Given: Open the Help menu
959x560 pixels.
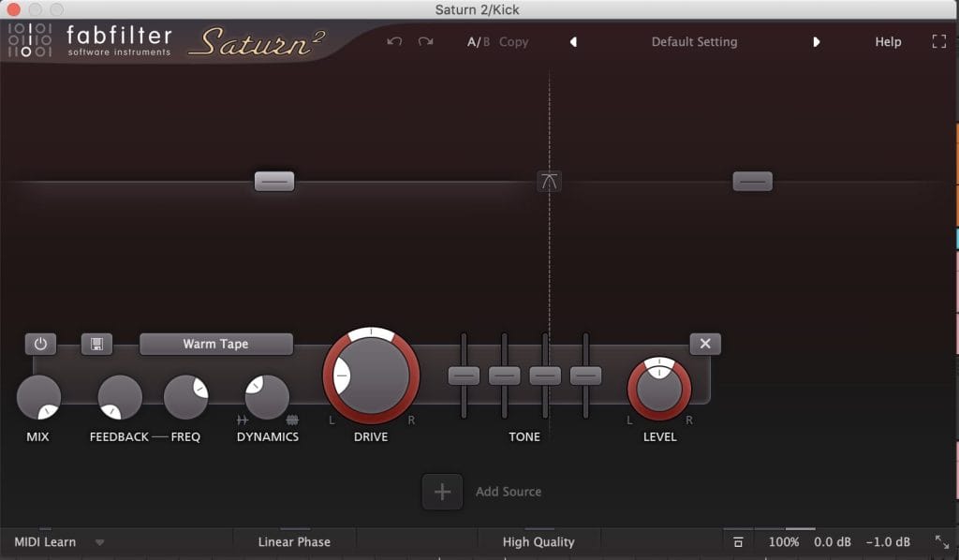Looking at the screenshot, I should (888, 42).
